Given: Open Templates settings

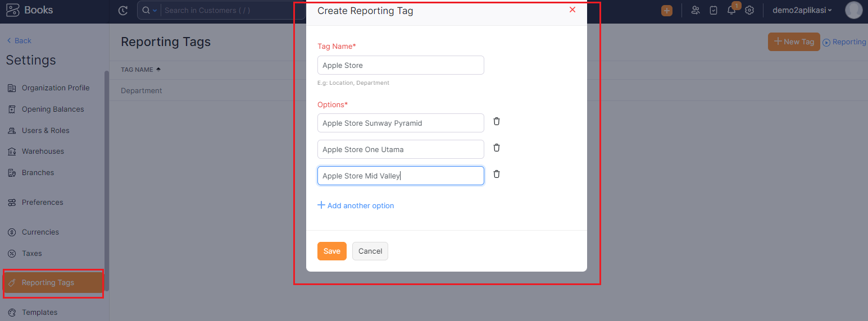Looking at the screenshot, I should pyautogui.click(x=39, y=312).
